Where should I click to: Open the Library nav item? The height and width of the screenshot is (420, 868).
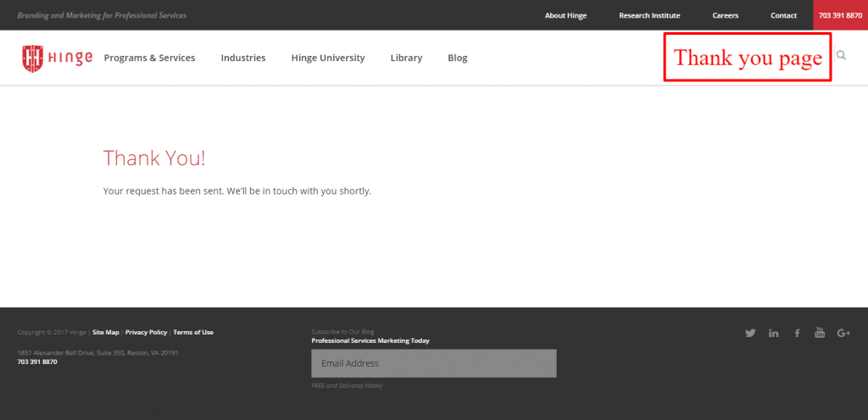point(406,58)
